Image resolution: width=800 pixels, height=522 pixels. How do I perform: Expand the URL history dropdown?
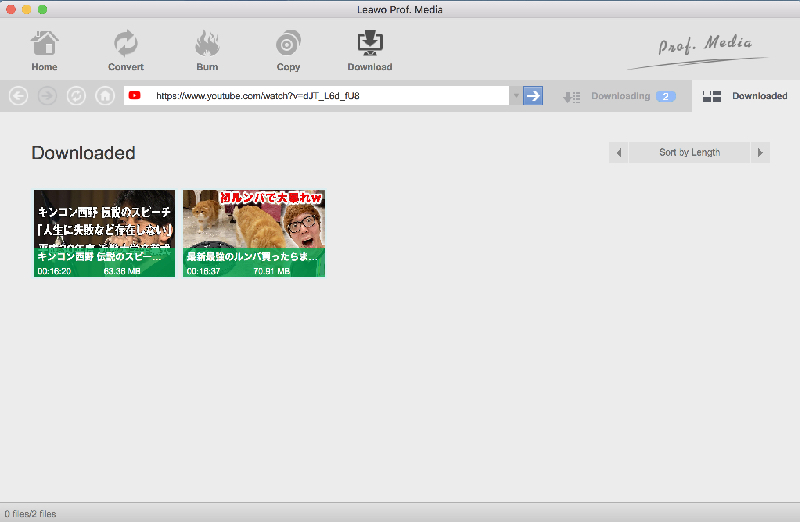516,95
